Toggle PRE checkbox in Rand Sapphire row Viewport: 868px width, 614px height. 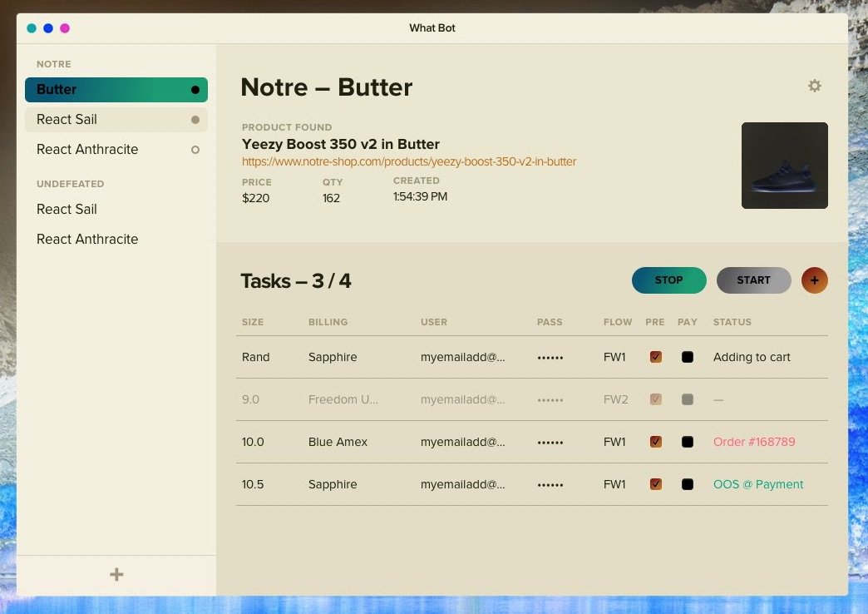point(655,357)
